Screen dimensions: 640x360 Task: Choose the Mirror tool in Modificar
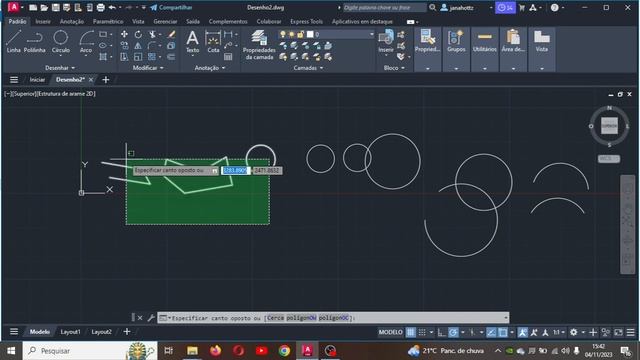tap(138, 45)
